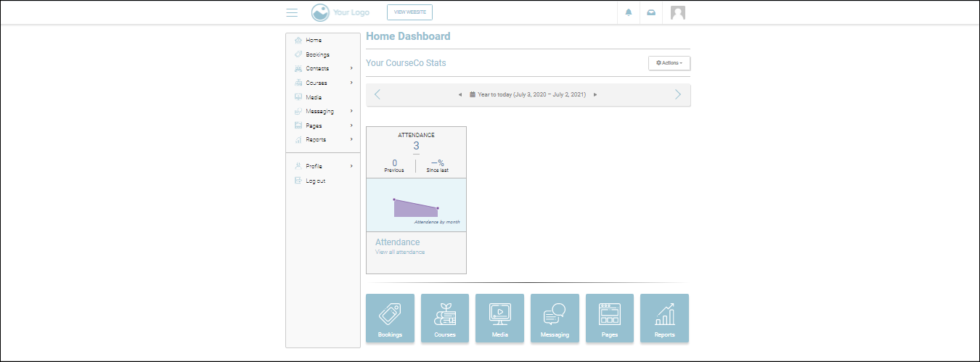The width and height of the screenshot is (980, 362).
Task: Select Log out in the sidebar
Action: click(x=315, y=181)
